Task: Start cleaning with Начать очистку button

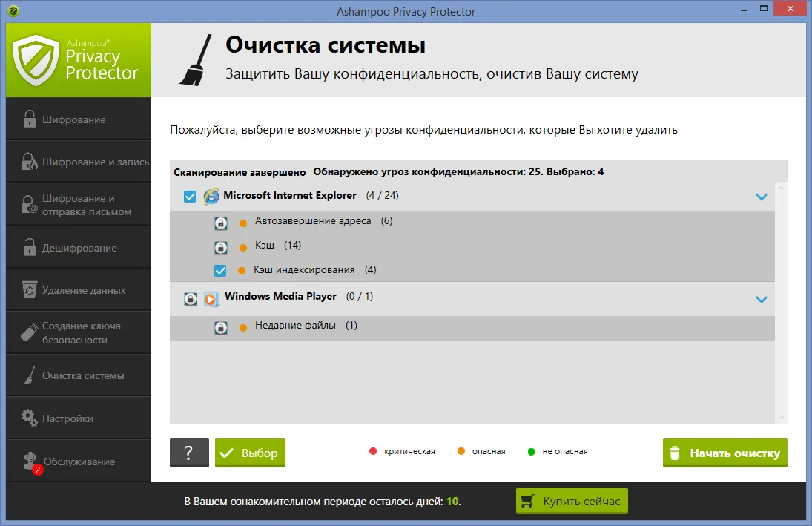Action: [x=725, y=453]
